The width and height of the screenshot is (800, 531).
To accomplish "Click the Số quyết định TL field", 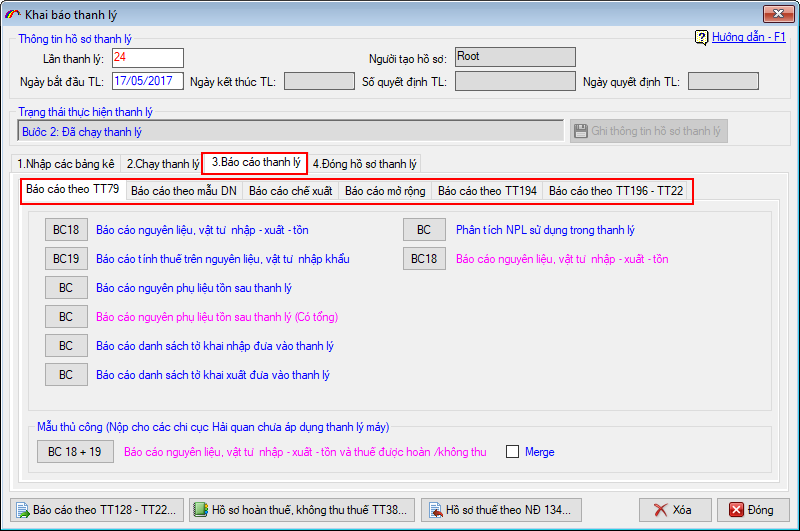I will point(515,81).
